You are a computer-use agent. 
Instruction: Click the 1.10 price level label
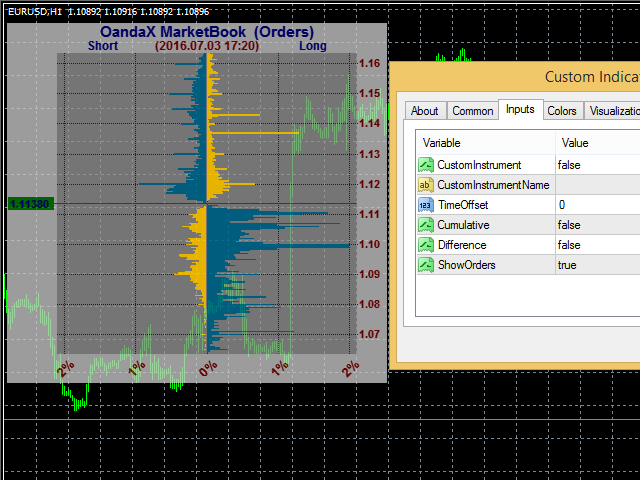coord(369,244)
